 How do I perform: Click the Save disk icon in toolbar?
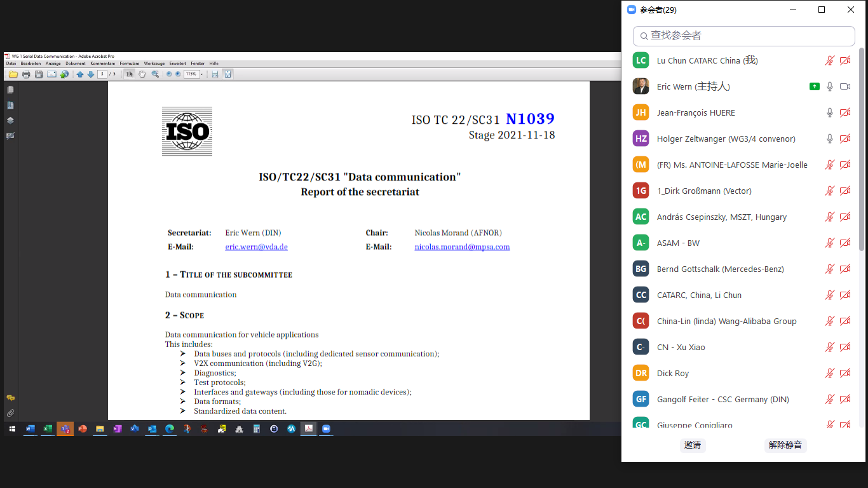39,74
